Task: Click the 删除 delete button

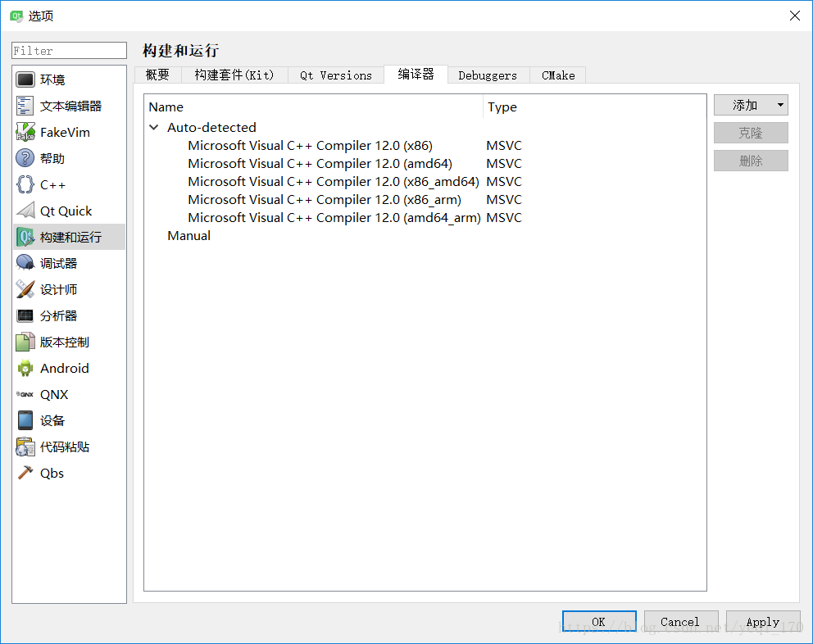Action: click(x=751, y=161)
